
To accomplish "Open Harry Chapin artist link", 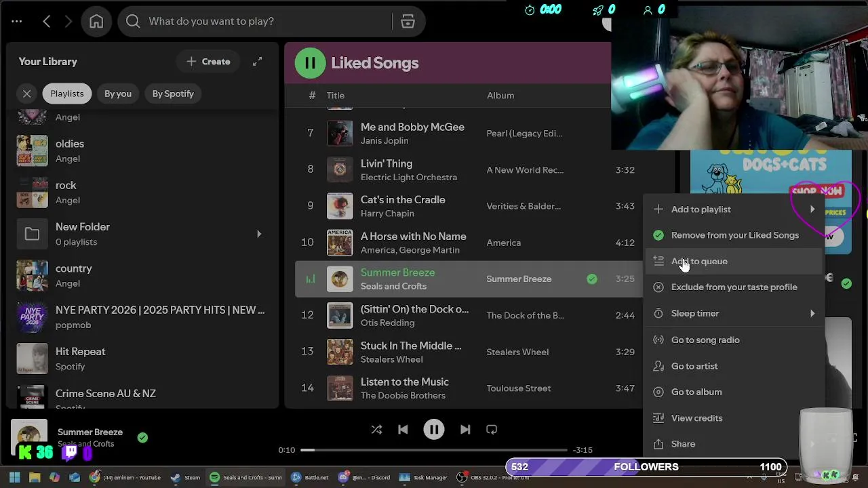I will (x=387, y=213).
